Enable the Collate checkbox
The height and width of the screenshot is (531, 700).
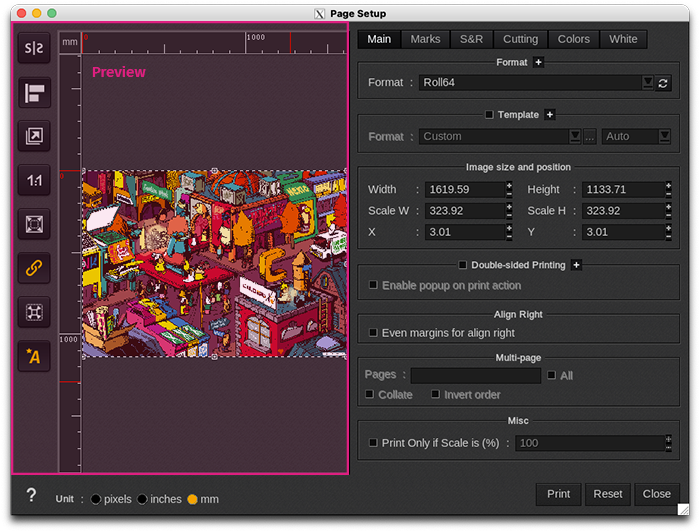tap(370, 394)
